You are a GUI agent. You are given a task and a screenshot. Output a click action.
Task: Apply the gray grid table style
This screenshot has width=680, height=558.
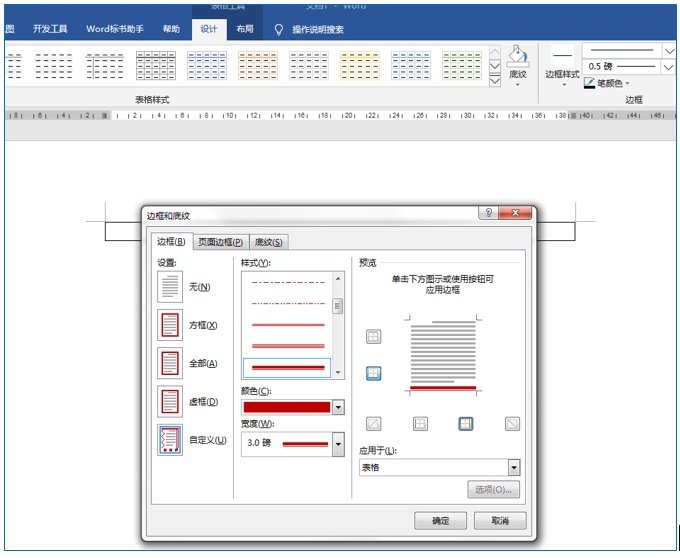(309, 65)
